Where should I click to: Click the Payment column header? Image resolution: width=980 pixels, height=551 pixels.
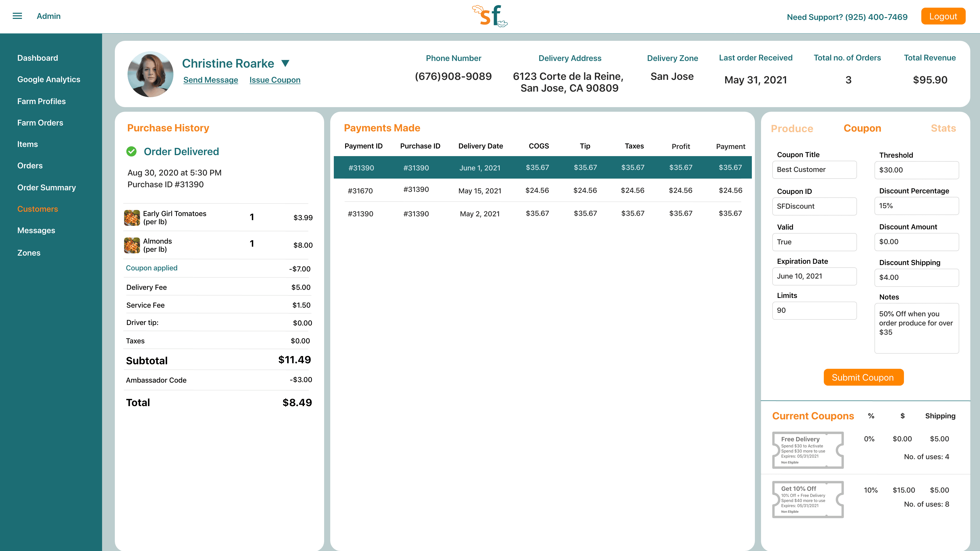pos(730,146)
